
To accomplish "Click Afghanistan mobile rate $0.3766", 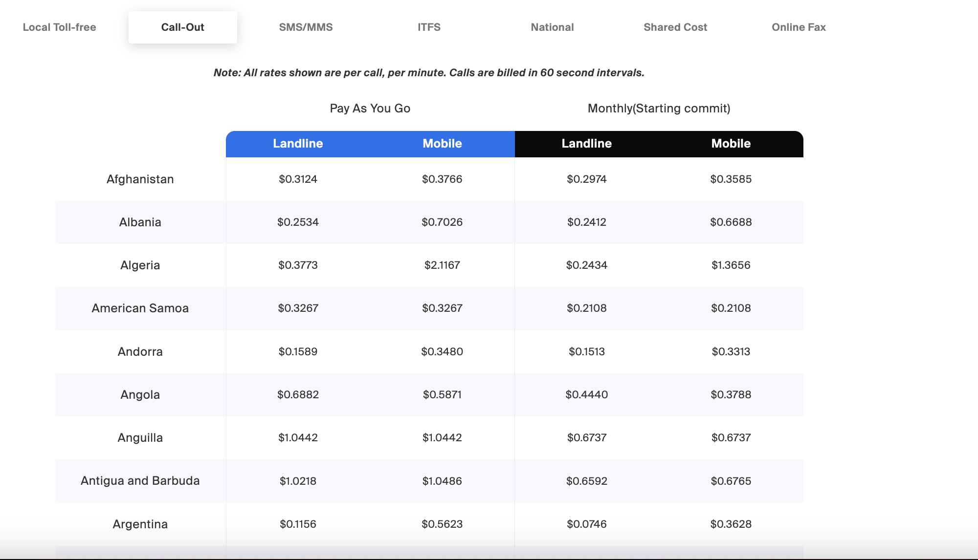I will click(x=442, y=179).
